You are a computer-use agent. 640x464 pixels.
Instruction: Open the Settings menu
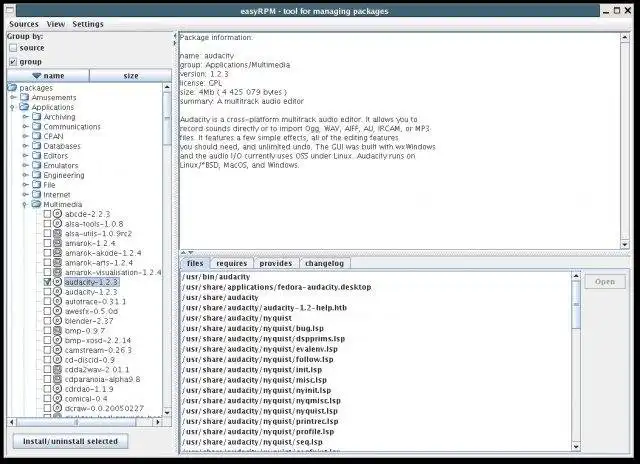(x=88, y=24)
